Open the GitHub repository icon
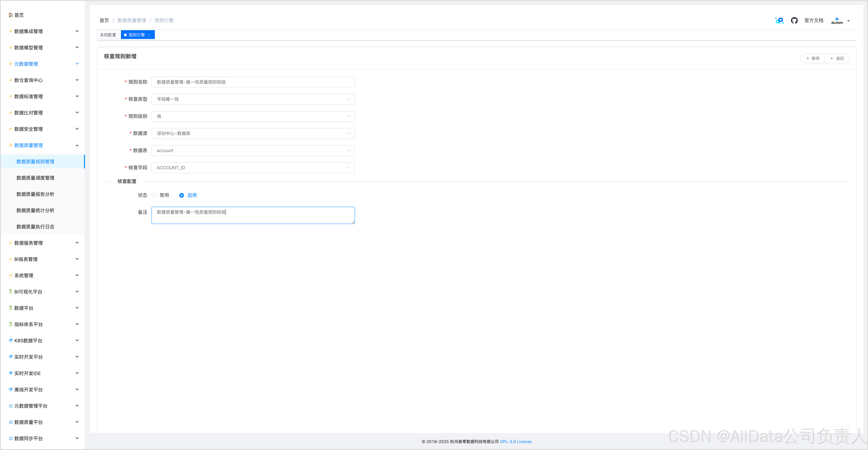 click(794, 21)
